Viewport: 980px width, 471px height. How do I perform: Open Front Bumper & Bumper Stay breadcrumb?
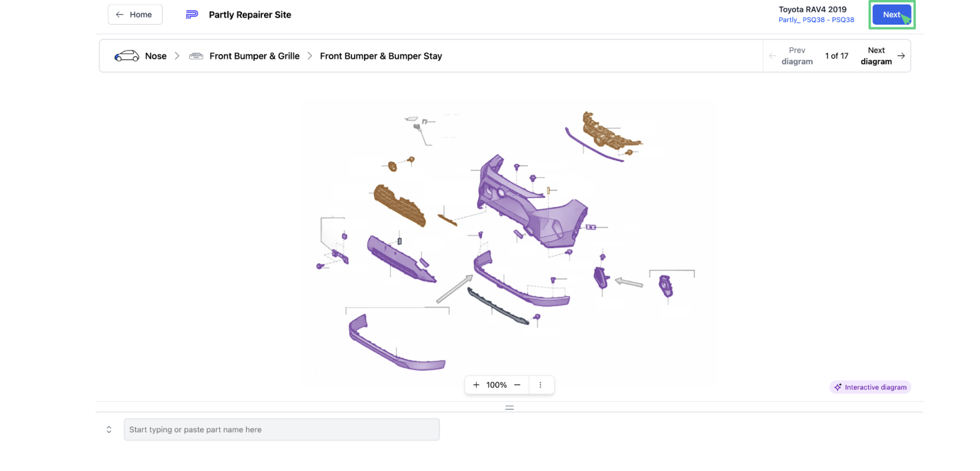tap(381, 56)
